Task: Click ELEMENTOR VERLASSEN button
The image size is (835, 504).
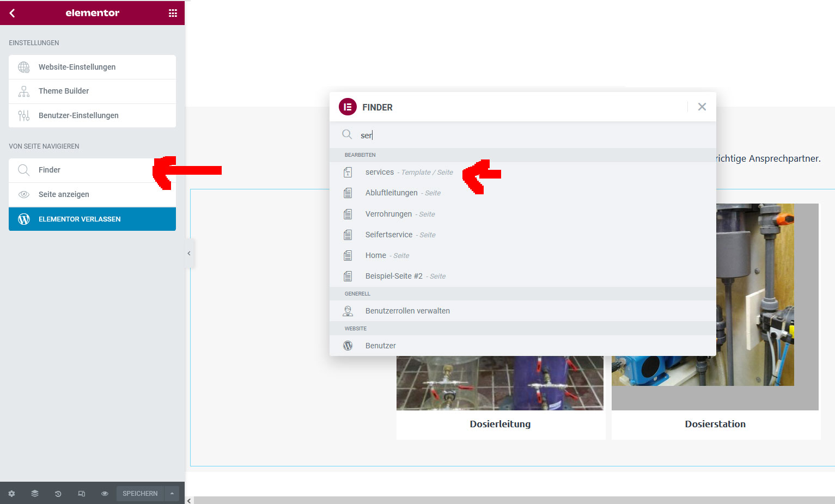Action: point(92,219)
